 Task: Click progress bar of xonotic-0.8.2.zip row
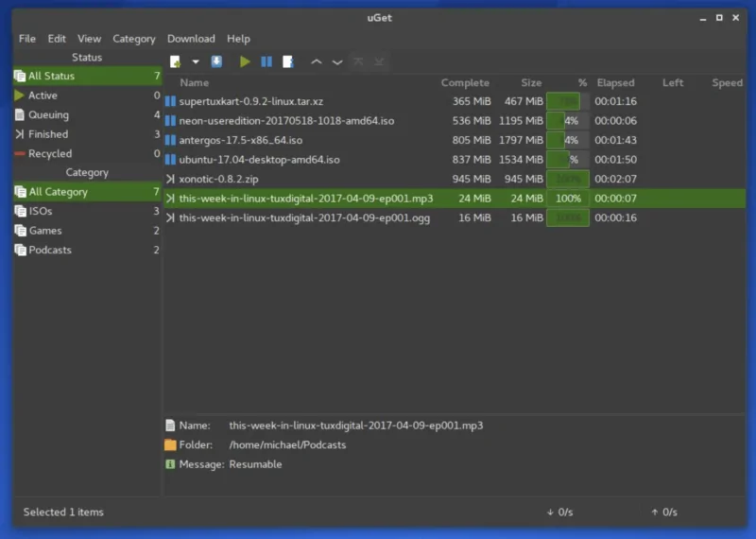(x=568, y=179)
